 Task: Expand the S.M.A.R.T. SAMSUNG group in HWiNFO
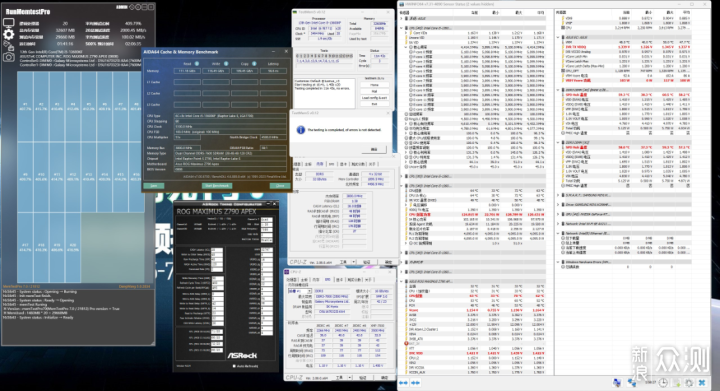[558, 195]
